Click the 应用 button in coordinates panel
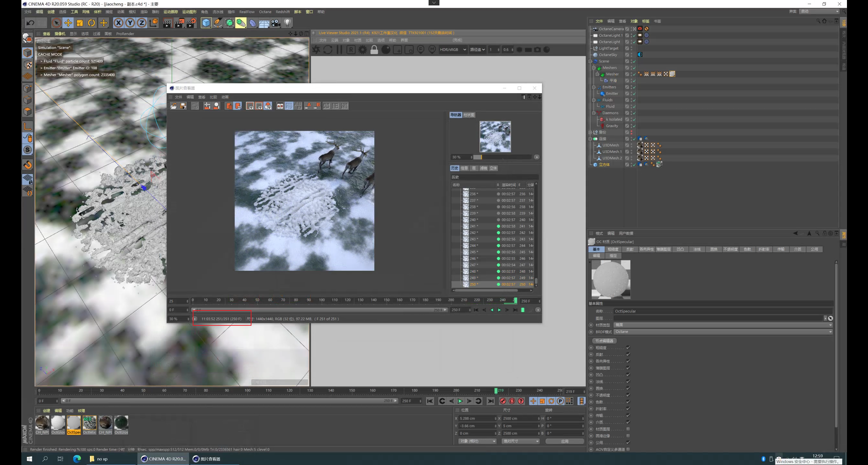The width and height of the screenshot is (868, 465). point(564,441)
